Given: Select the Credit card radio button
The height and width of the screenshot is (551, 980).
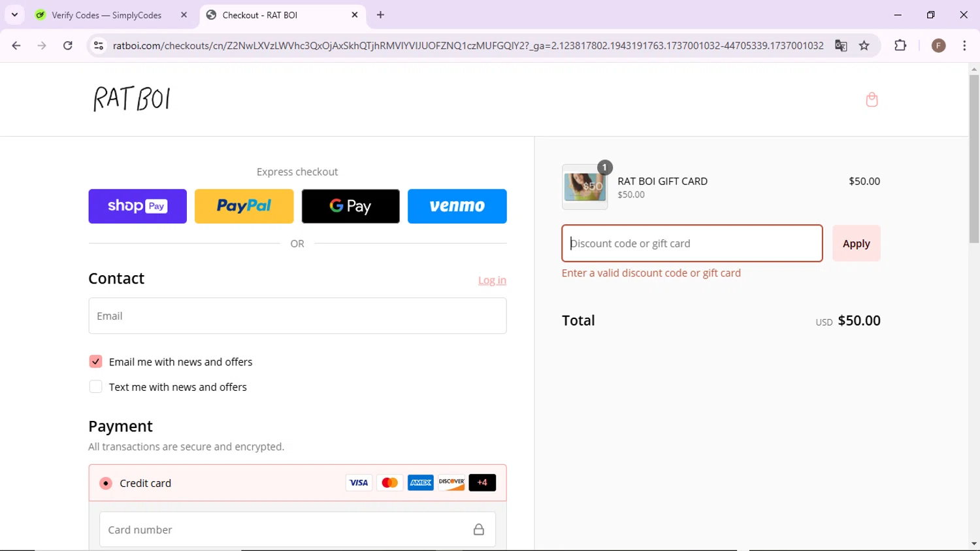Looking at the screenshot, I should 106,483.
